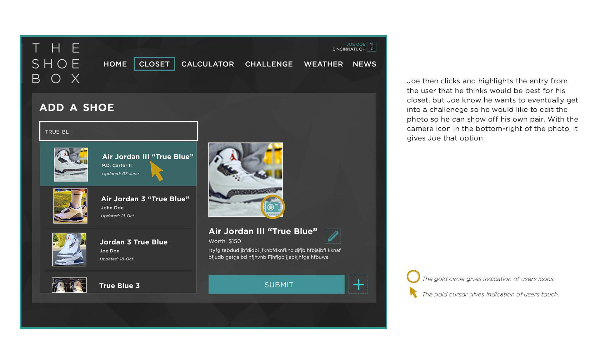Click the Updated: 21-Oct text
Screen dimensions: 600x364
tap(117, 216)
